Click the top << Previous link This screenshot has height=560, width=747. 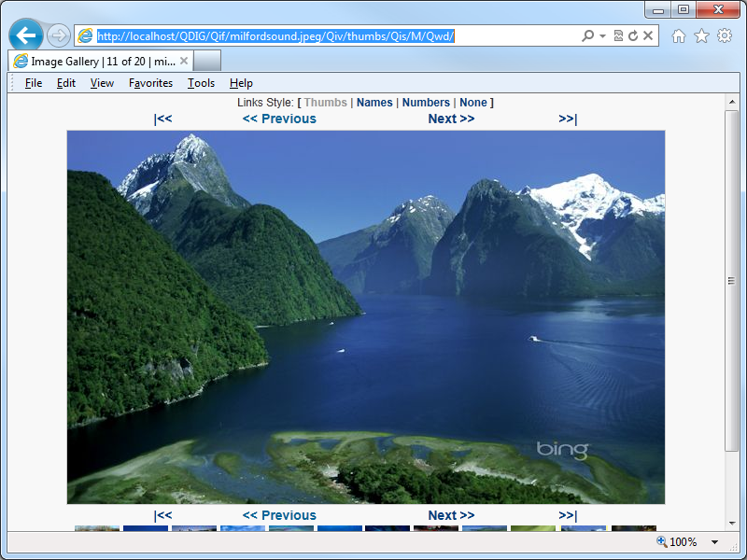[279, 119]
